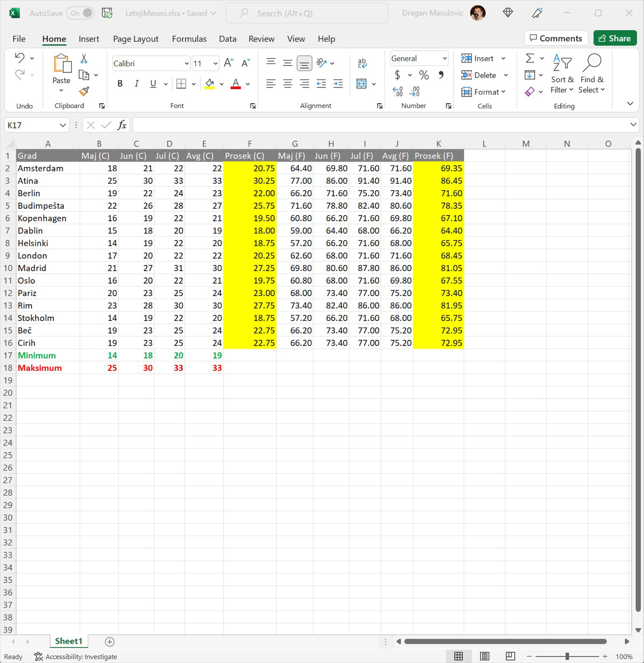This screenshot has height=663, width=644.
Task: Expand the General number format dropdown
Action: click(445, 58)
